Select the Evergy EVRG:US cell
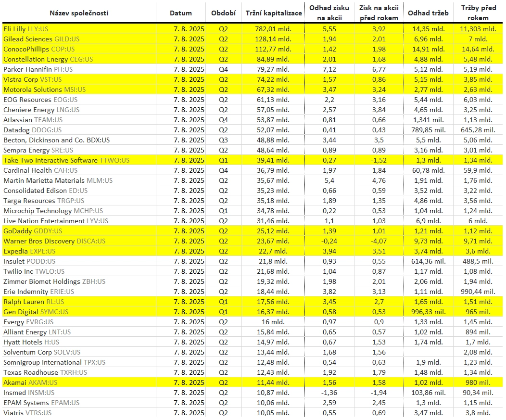Screen dimensions: 506x420 coord(79,321)
